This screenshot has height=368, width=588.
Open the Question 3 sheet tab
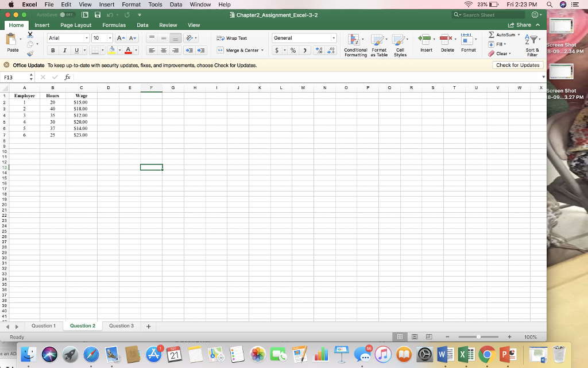coord(121,325)
